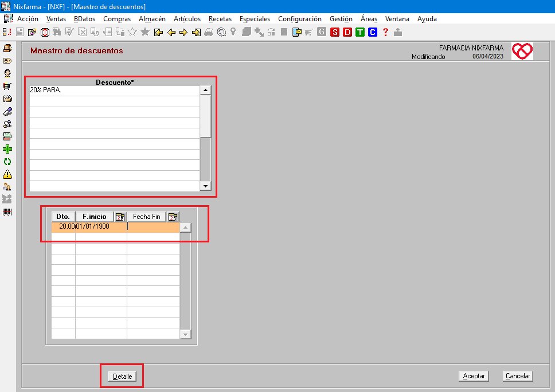Click the cash register sidebar icon
The image size is (555, 392).
(x=7, y=48)
